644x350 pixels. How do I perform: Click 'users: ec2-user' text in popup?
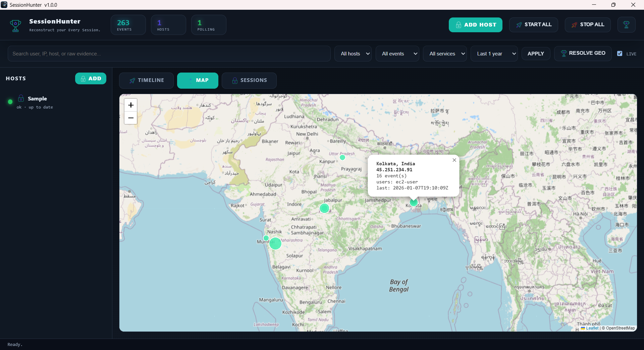(x=397, y=182)
